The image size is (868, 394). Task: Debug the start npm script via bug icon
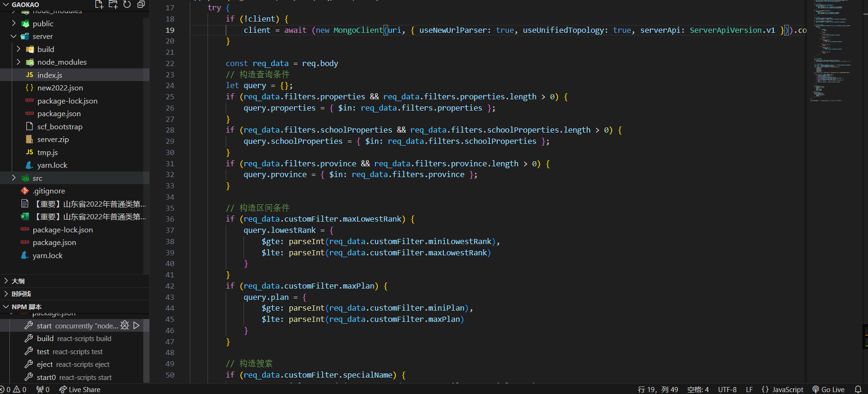coord(125,325)
